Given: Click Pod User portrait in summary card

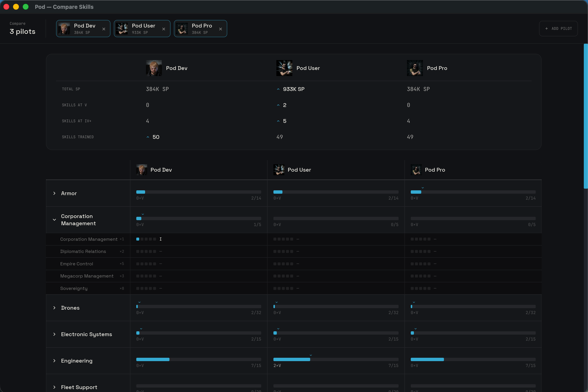Looking at the screenshot, I should pos(284,68).
